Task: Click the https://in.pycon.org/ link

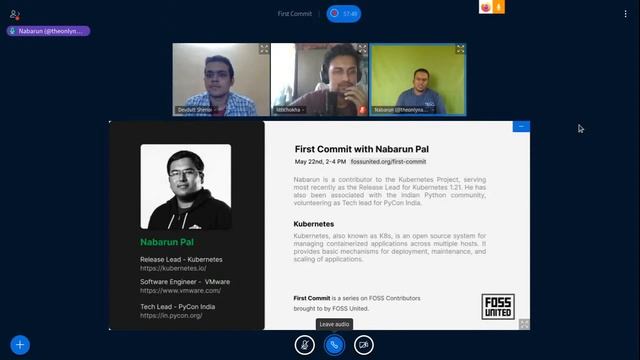Action: point(171,316)
